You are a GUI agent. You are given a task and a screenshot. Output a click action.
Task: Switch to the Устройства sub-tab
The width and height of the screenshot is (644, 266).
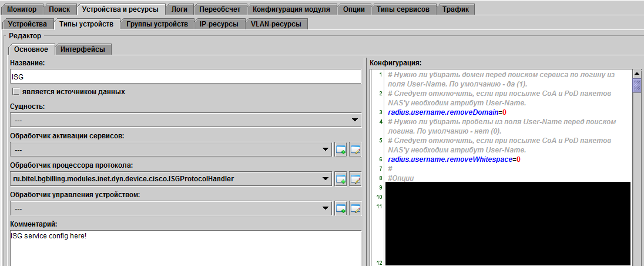click(28, 24)
